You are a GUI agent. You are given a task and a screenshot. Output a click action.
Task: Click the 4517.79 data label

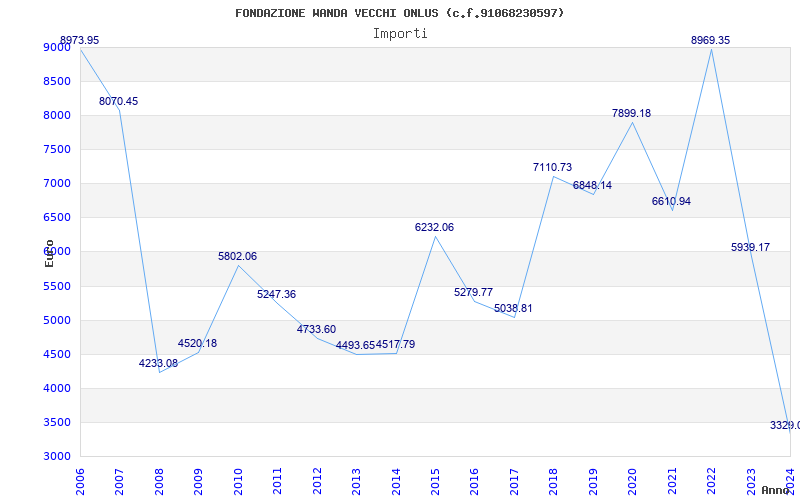395,344
